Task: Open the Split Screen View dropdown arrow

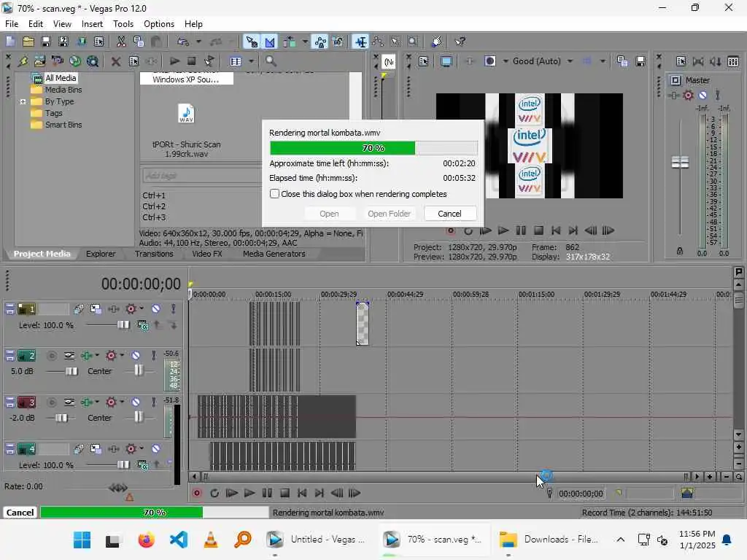Action: [506, 61]
